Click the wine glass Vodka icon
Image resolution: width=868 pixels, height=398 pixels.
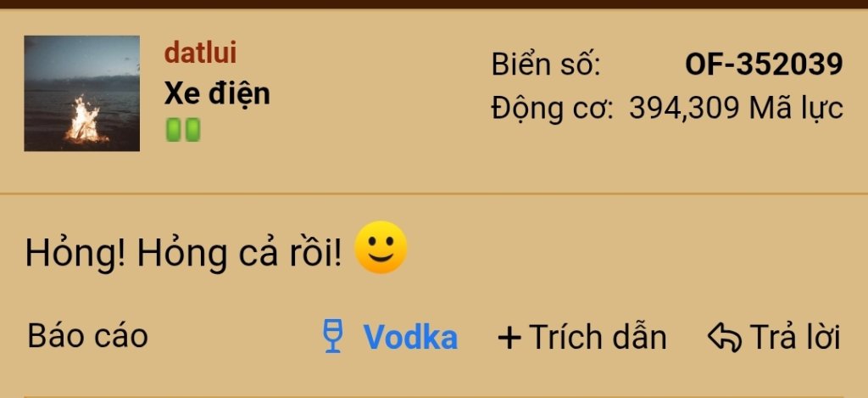(x=332, y=336)
